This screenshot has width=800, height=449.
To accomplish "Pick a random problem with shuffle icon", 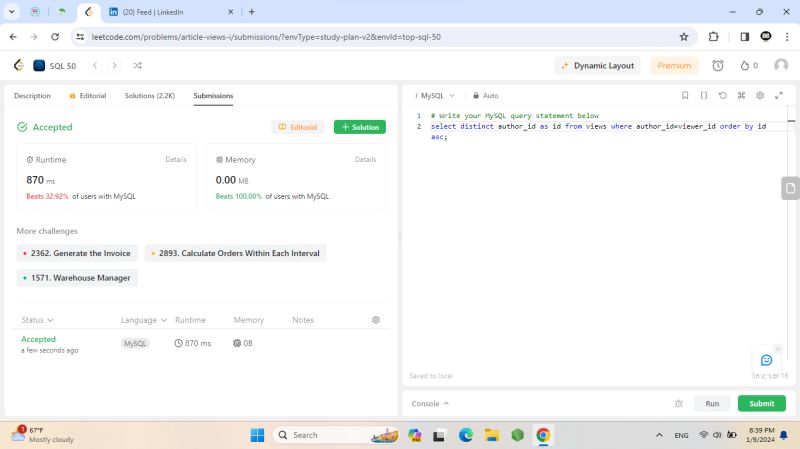I will 137,65.
